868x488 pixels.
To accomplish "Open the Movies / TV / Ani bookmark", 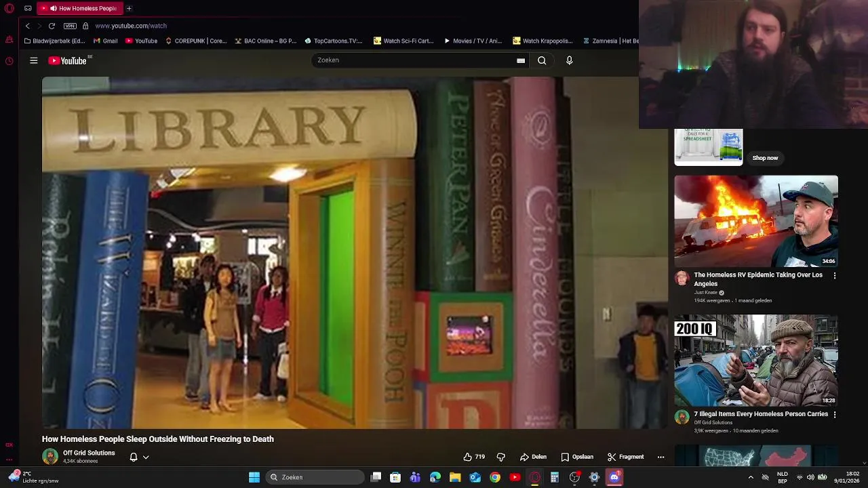I will (x=473, y=41).
